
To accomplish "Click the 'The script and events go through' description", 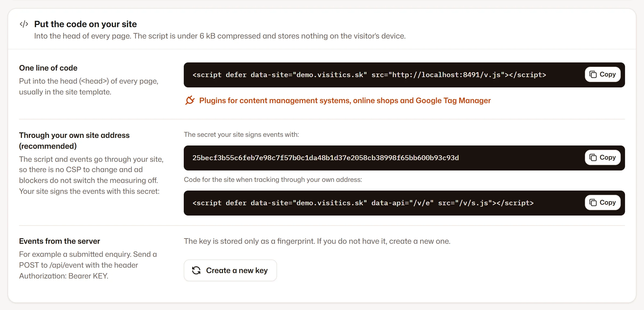I will point(91,175).
